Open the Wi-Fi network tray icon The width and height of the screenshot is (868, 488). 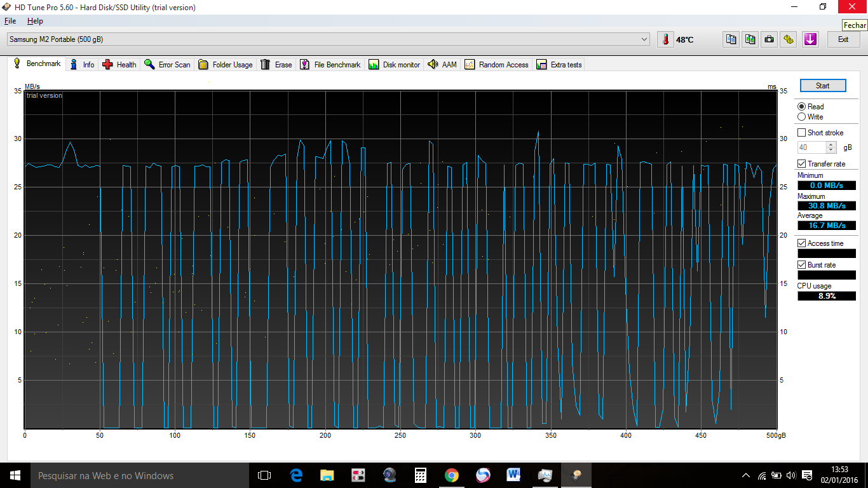click(762, 475)
